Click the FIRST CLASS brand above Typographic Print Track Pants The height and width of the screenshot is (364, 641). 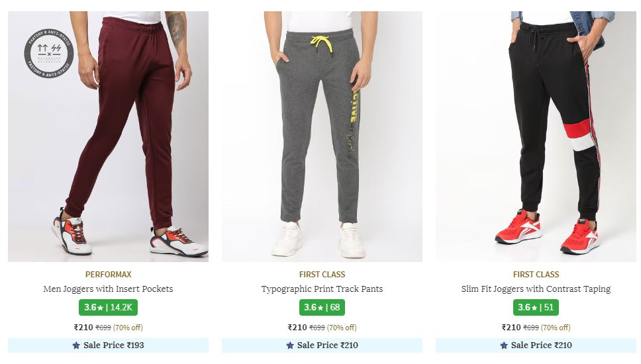coord(322,274)
